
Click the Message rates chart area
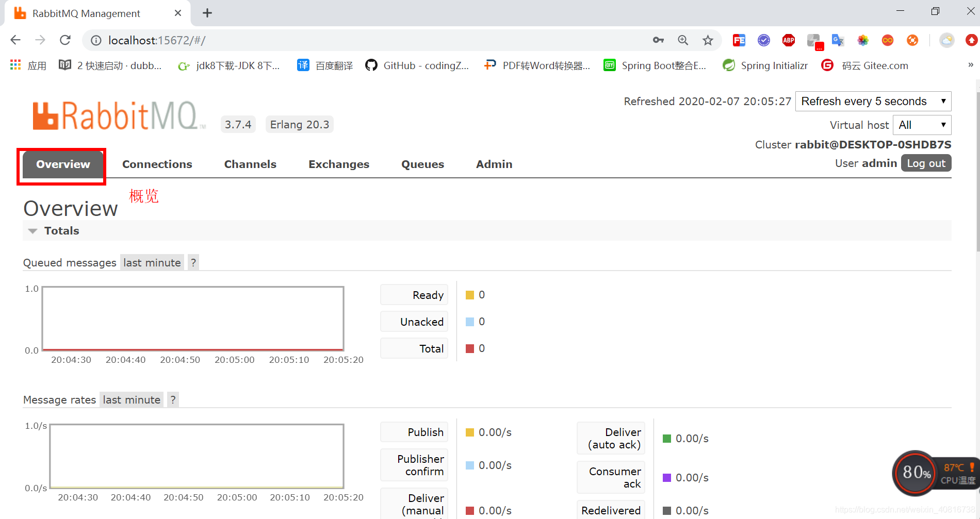tap(197, 456)
